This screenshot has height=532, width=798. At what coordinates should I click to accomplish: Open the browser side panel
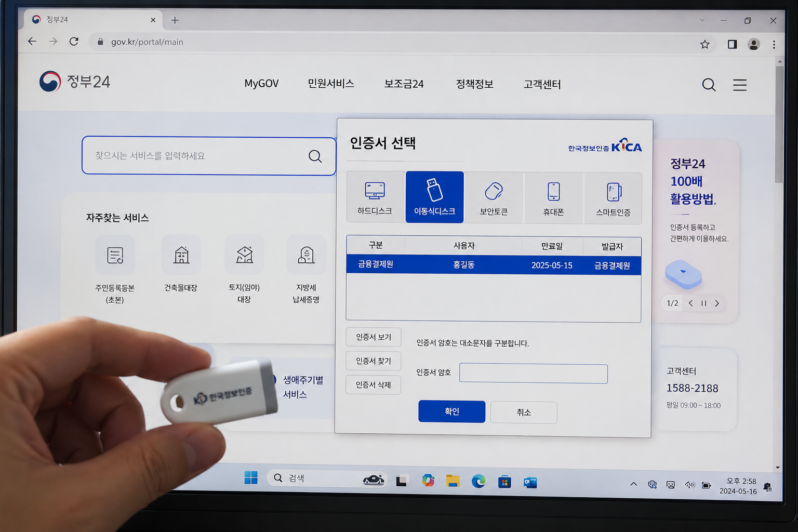tap(732, 44)
